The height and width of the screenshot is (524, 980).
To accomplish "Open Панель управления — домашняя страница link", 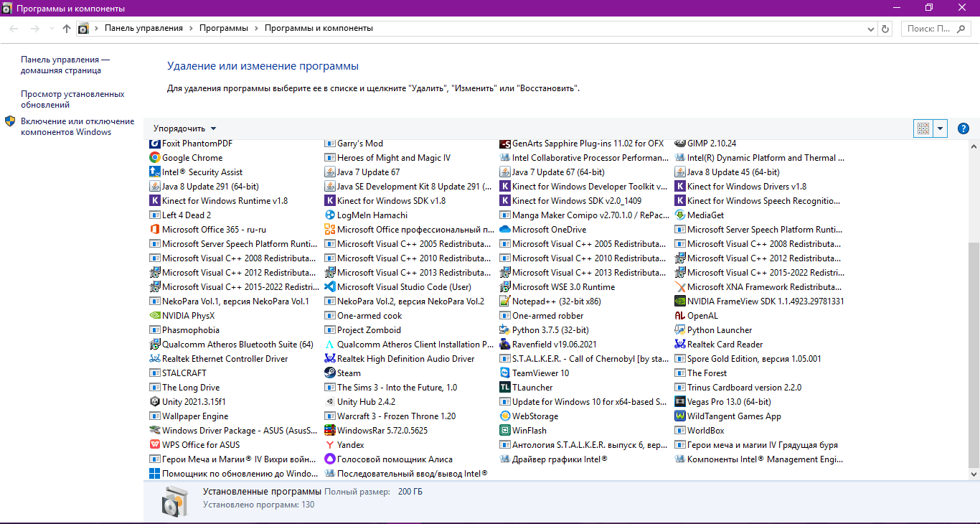I will pyautogui.click(x=65, y=65).
